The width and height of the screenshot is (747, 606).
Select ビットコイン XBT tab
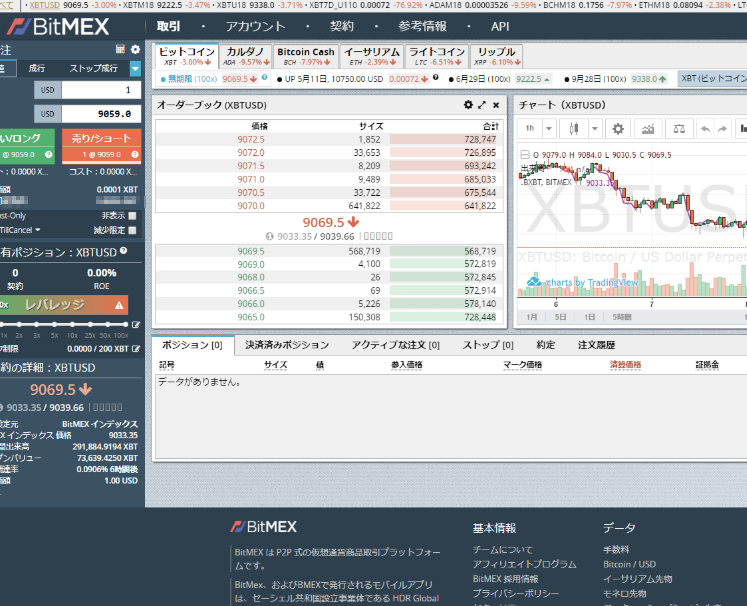187,56
